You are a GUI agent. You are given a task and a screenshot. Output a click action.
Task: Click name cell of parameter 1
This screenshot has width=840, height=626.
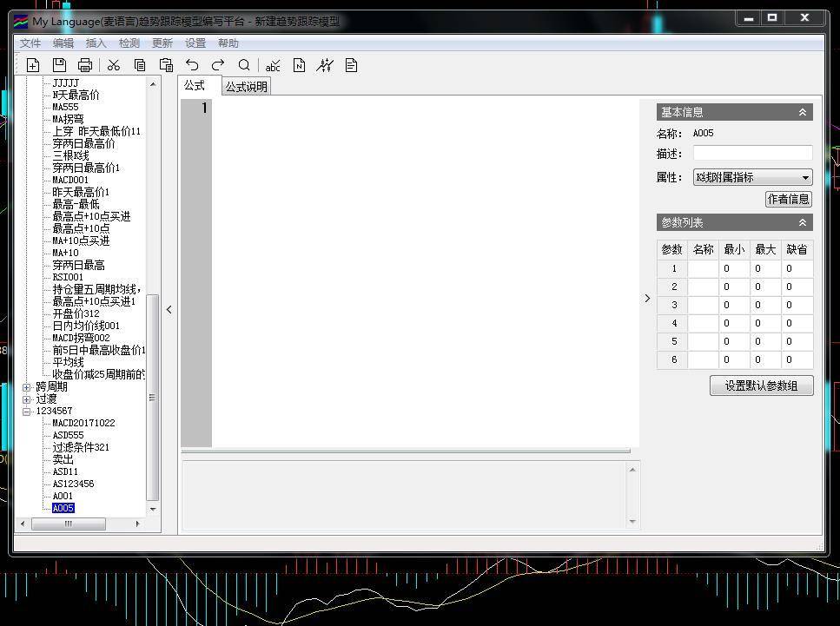[703, 268]
